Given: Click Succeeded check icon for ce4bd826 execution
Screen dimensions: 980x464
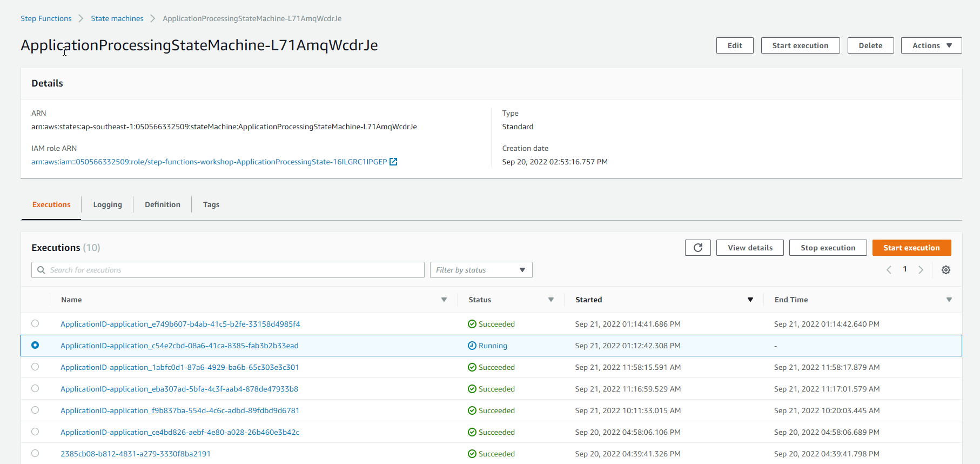Looking at the screenshot, I should pos(472,432).
